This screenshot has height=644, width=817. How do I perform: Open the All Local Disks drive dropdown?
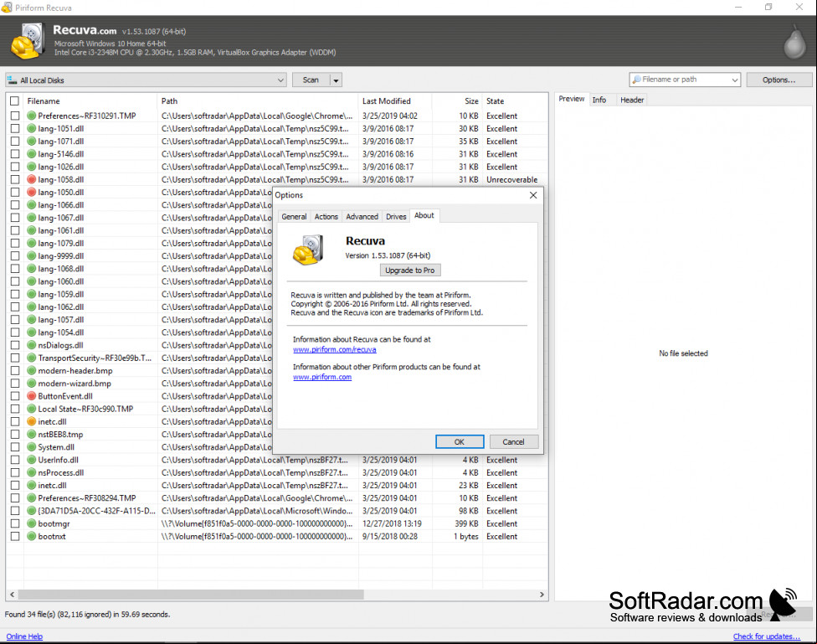(x=280, y=80)
